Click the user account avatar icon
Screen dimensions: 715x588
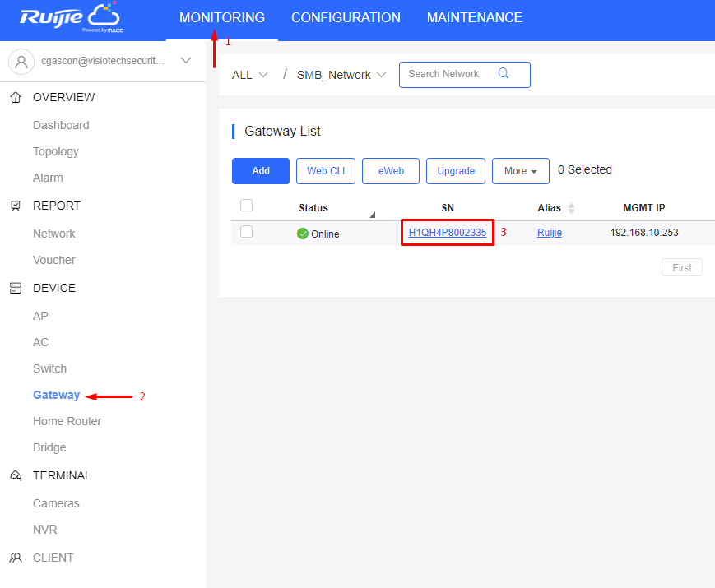(21, 62)
